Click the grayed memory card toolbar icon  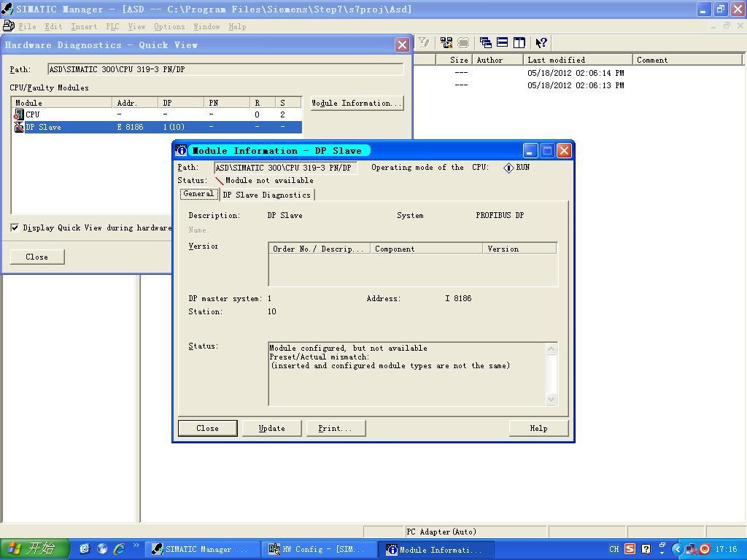pos(463,43)
